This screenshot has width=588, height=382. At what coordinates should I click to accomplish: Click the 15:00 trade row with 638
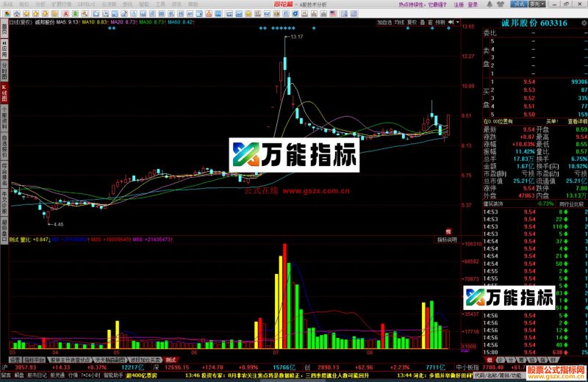coord(535,353)
